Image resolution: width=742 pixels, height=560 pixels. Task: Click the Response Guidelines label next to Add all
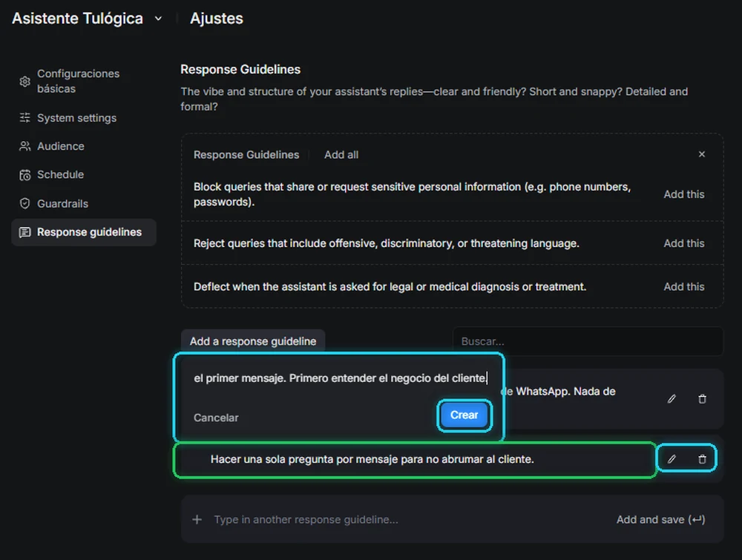(x=246, y=155)
